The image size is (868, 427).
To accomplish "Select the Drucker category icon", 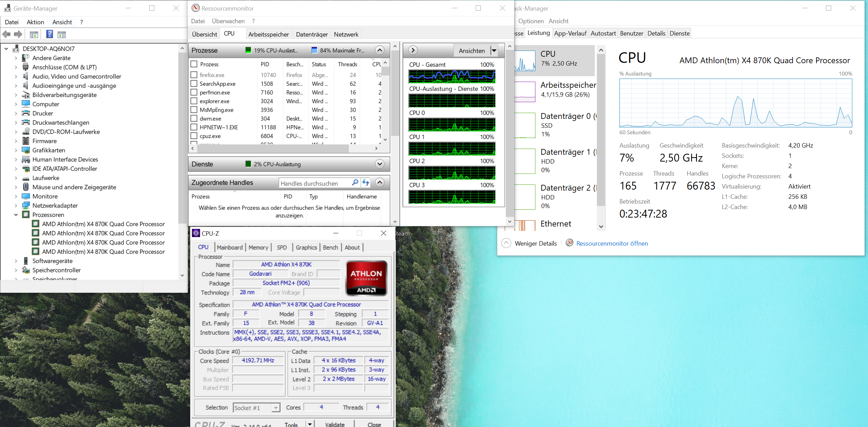I will pyautogui.click(x=26, y=113).
